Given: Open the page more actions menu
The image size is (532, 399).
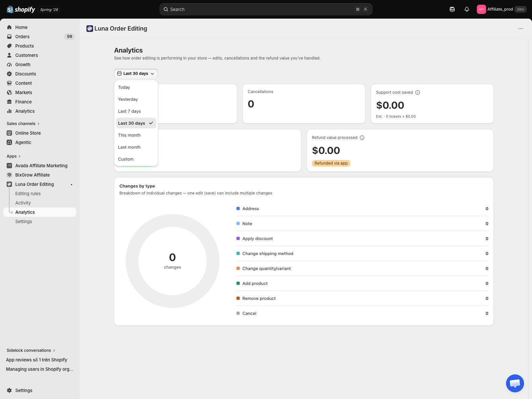Looking at the screenshot, I should pos(521,29).
